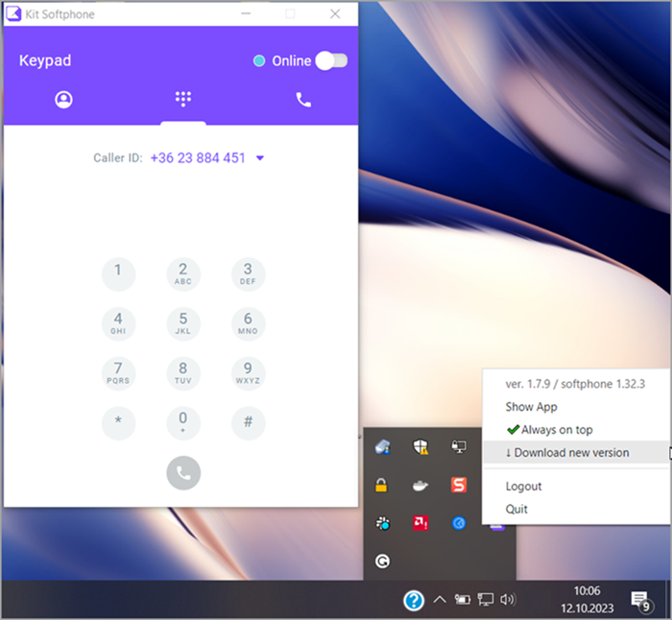672x620 pixels.
Task: Tap keypad key 8 TUV
Action: coord(183,373)
